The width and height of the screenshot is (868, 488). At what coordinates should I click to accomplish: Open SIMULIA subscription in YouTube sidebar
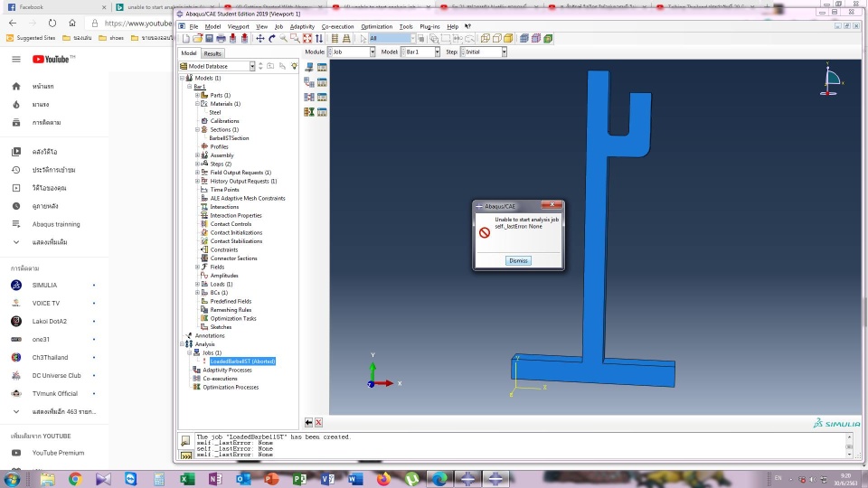44,285
